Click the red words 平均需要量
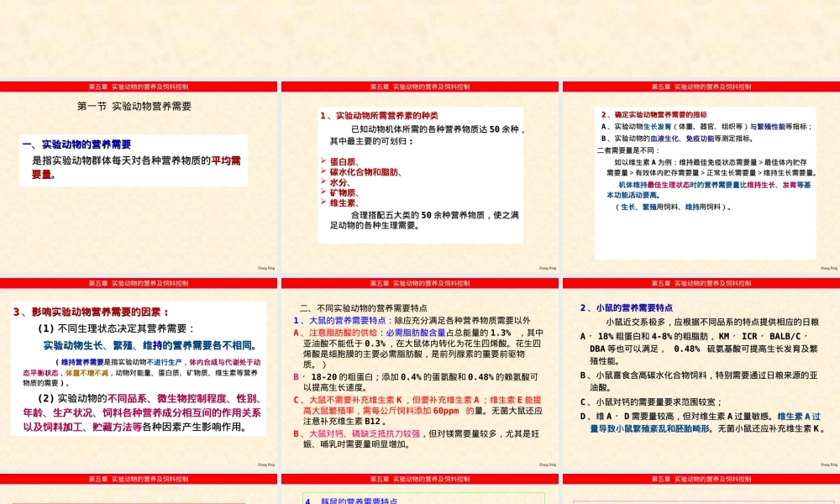This screenshot has height=504, width=840. point(226,160)
